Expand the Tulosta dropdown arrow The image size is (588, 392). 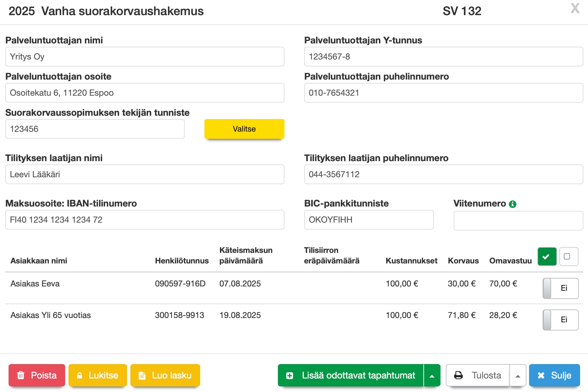[x=518, y=375]
